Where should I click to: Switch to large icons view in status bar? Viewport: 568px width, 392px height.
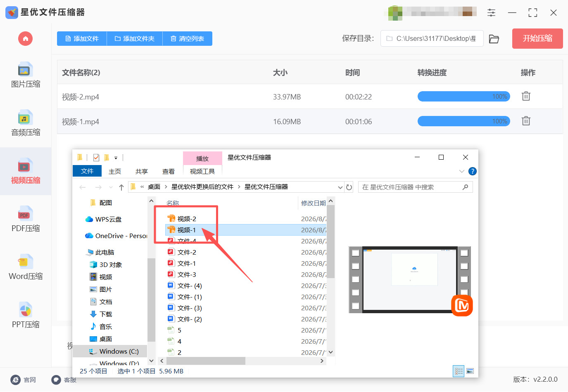coord(470,371)
